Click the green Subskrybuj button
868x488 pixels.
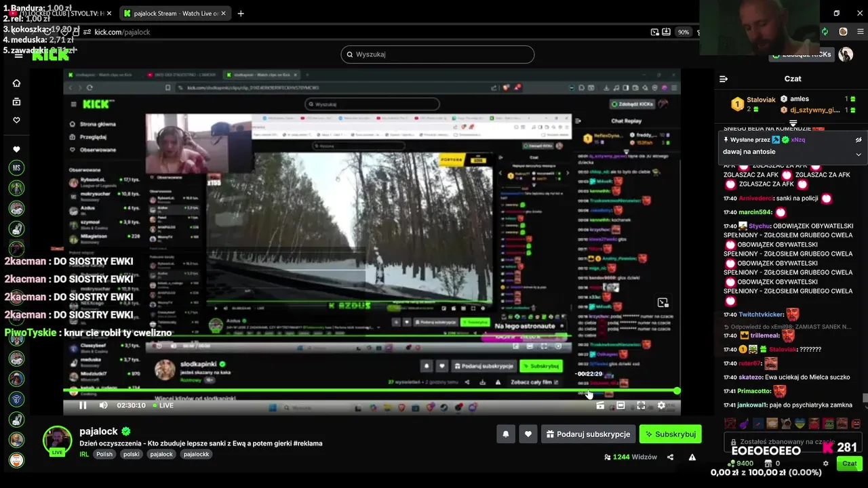[x=670, y=434]
